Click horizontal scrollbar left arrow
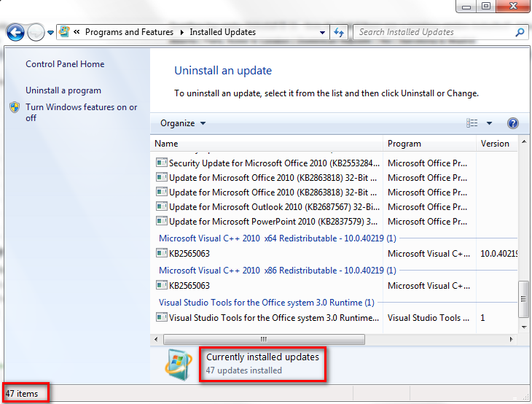 coord(156,339)
